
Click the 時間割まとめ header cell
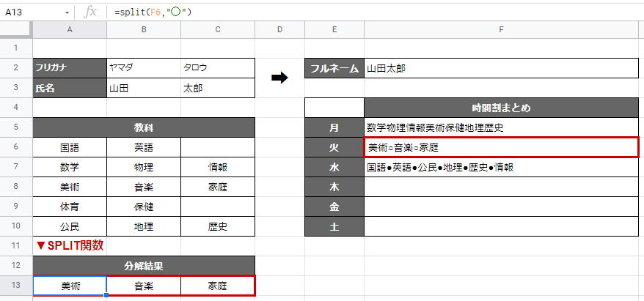point(501,108)
